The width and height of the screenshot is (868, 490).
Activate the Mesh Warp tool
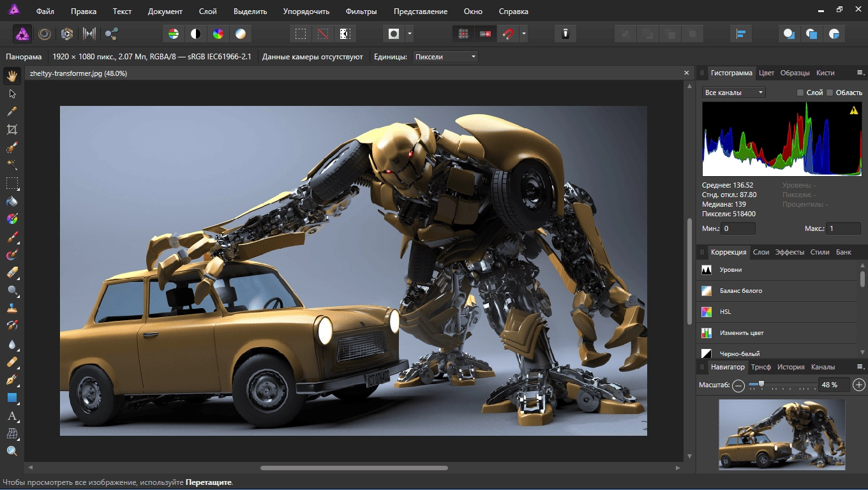pyautogui.click(x=11, y=433)
